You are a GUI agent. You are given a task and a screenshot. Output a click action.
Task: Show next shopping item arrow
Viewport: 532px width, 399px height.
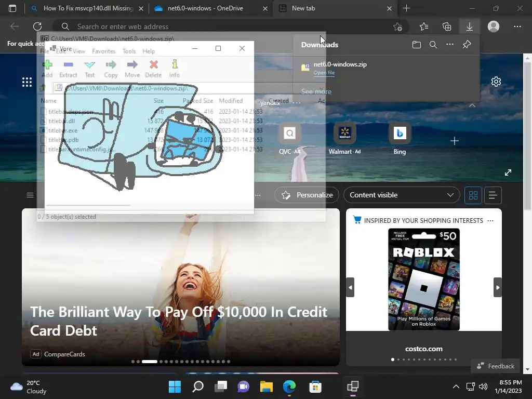497,287
